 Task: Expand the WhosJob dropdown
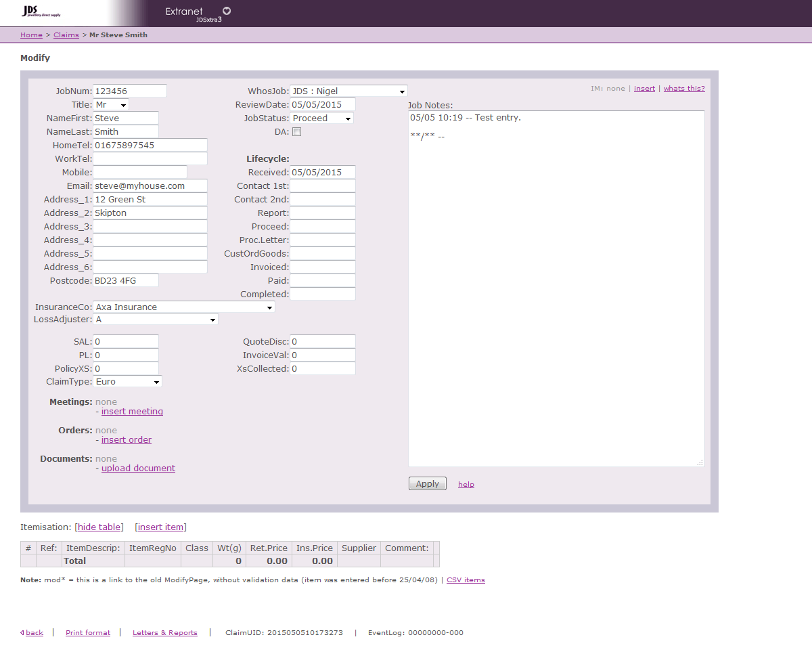pos(348,91)
